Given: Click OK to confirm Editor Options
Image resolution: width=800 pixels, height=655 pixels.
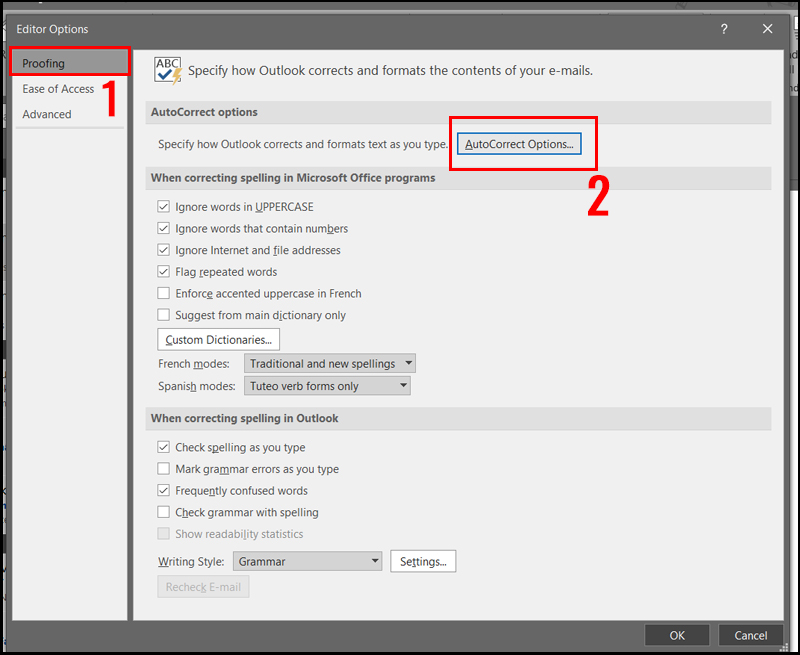Looking at the screenshot, I should pyautogui.click(x=677, y=635).
